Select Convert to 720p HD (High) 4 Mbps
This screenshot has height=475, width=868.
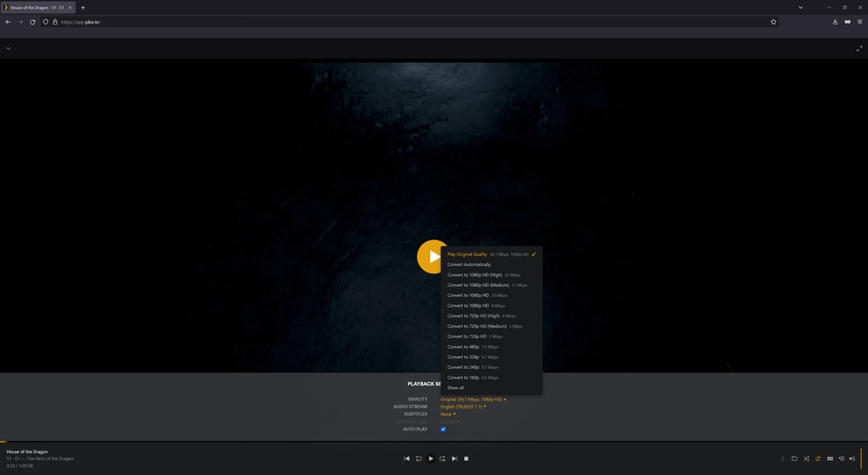(x=491, y=315)
